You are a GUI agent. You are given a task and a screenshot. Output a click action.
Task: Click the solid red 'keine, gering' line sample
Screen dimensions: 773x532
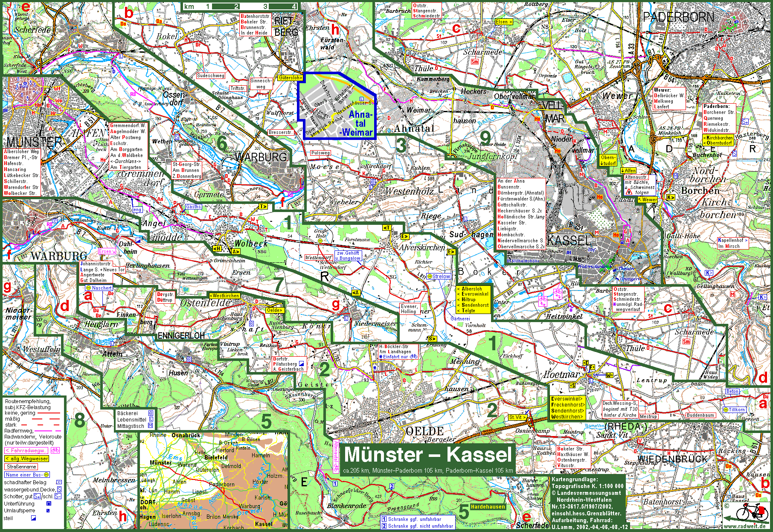click(49, 413)
